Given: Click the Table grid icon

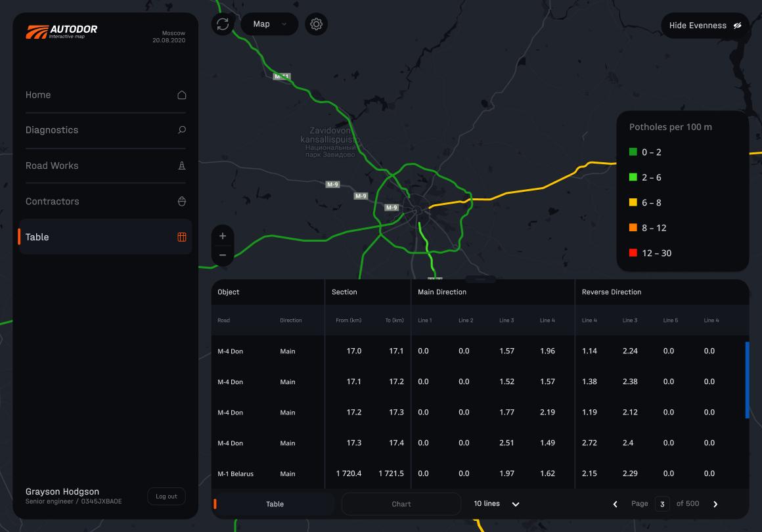Looking at the screenshot, I should tap(182, 237).
